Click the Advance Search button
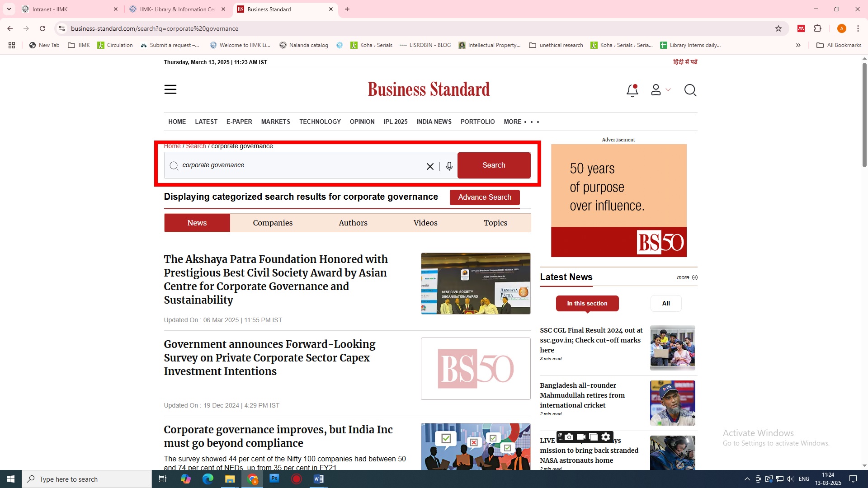The height and width of the screenshot is (488, 868). tap(484, 197)
